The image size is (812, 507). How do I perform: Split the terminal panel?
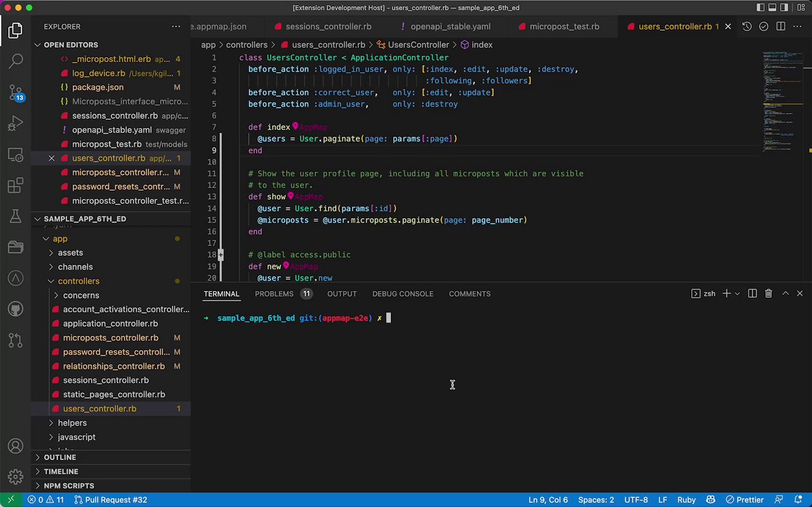(x=752, y=294)
